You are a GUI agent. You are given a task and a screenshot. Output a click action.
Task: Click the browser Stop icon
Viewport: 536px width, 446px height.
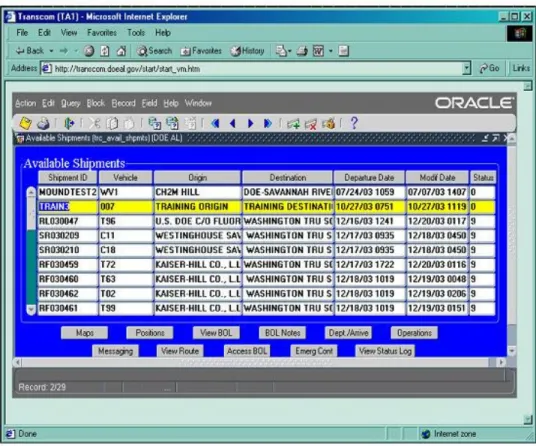[89, 51]
